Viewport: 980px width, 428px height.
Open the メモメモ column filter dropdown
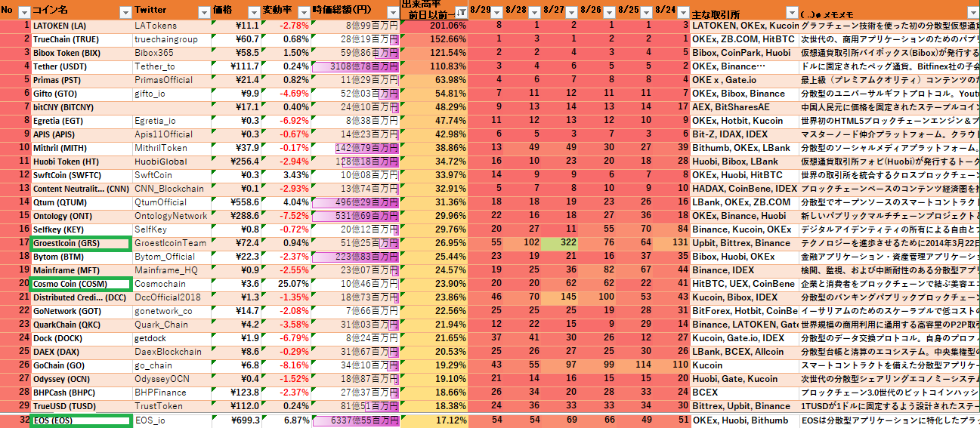[x=973, y=13]
